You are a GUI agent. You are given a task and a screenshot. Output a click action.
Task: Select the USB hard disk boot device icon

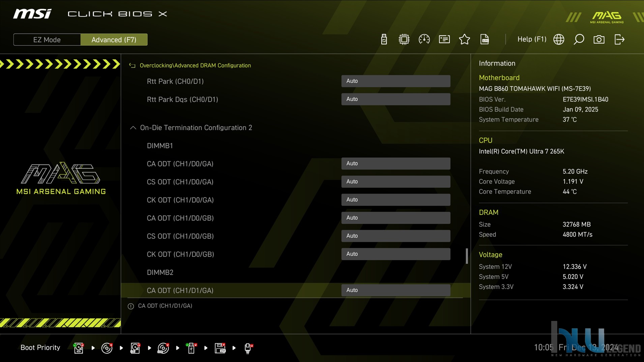pos(135,348)
